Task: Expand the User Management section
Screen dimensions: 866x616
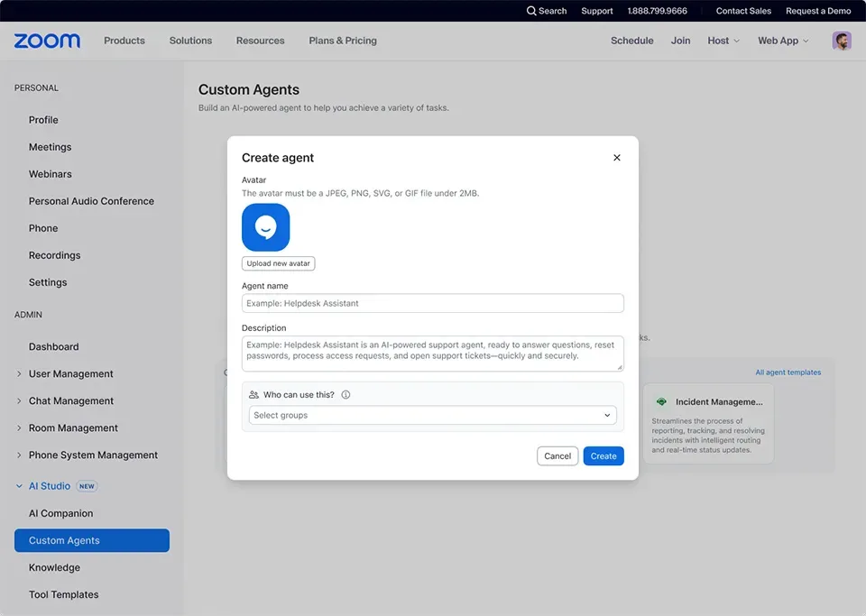Action: click(71, 373)
